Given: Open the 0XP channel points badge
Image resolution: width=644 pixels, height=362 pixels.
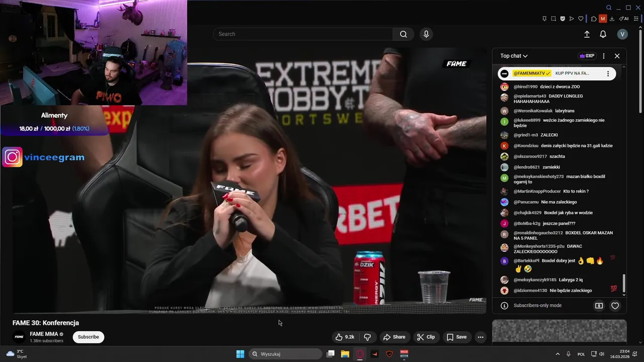Looking at the screenshot, I should coord(587,56).
